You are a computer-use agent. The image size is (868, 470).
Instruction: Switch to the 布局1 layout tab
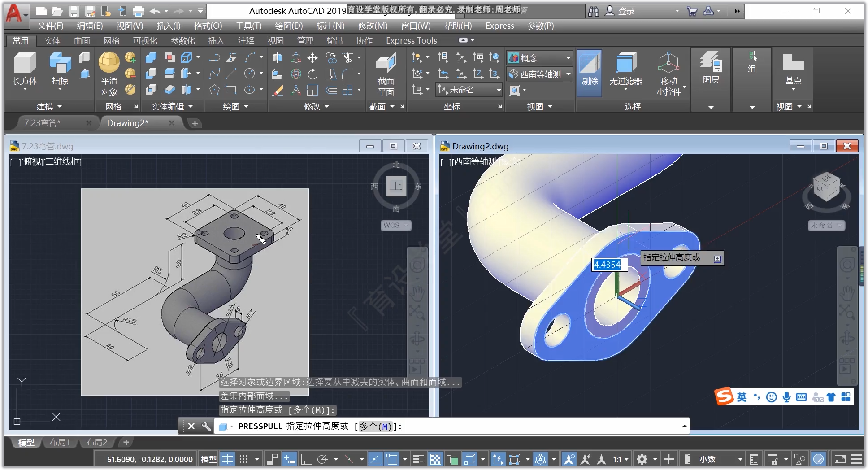coord(60,442)
